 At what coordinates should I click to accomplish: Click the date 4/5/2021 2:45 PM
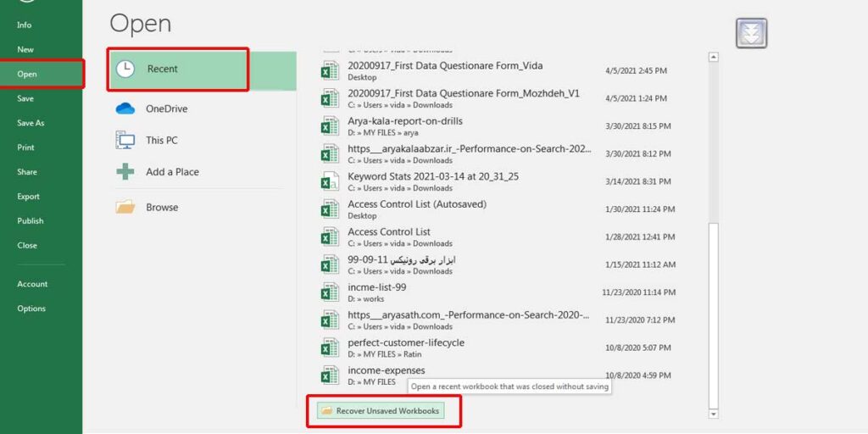(x=636, y=71)
